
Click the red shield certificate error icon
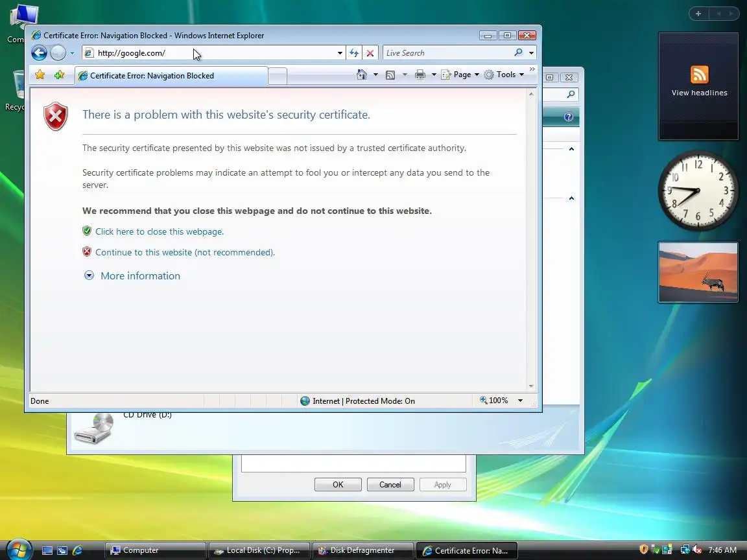point(56,116)
